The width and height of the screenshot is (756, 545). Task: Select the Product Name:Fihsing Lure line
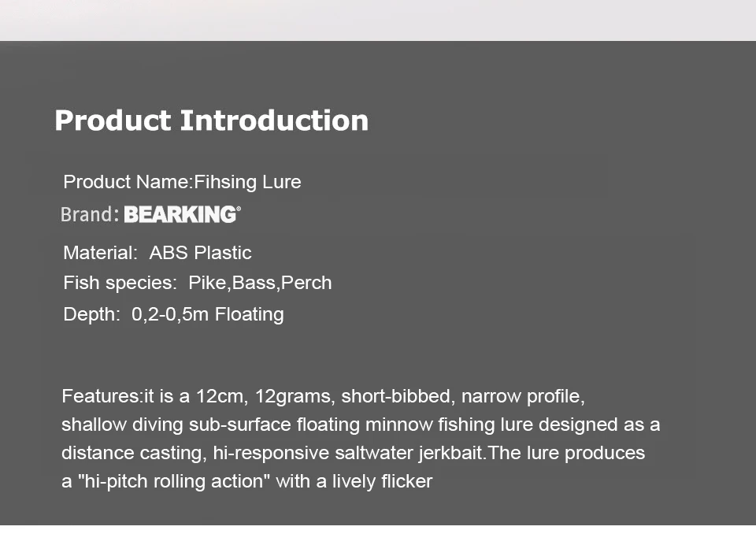point(182,182)
